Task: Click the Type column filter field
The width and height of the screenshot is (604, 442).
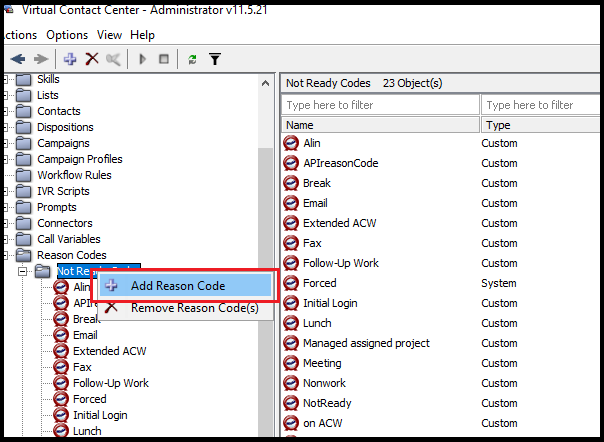Action: click(x=540, y=105)
